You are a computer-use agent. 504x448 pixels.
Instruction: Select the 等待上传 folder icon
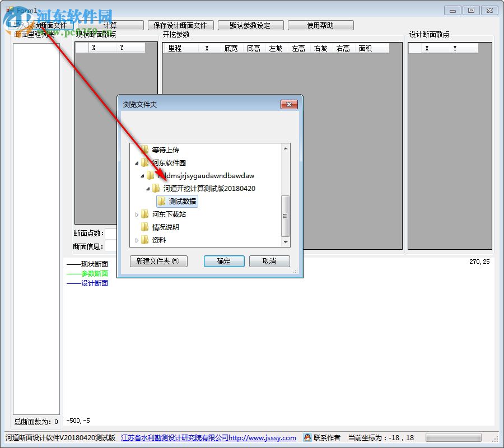pyautogui.click(x=144, y=150)
